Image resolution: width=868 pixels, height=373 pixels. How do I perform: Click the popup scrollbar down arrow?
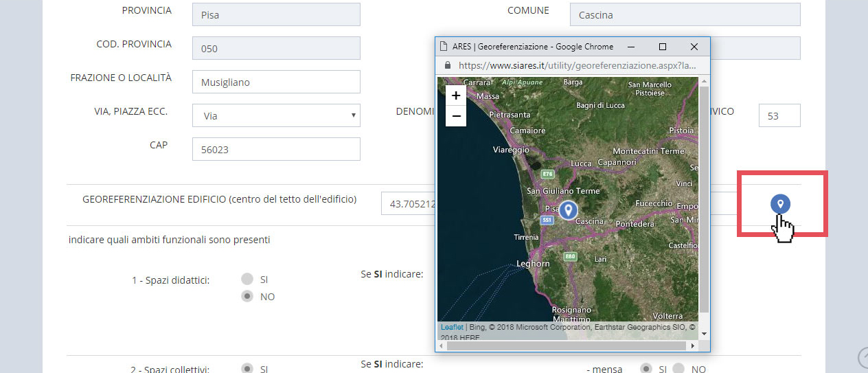click(x=704, y=333)
